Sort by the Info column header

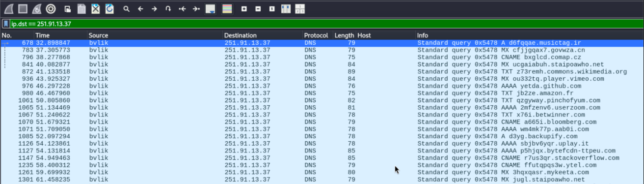tap(530, 35)
